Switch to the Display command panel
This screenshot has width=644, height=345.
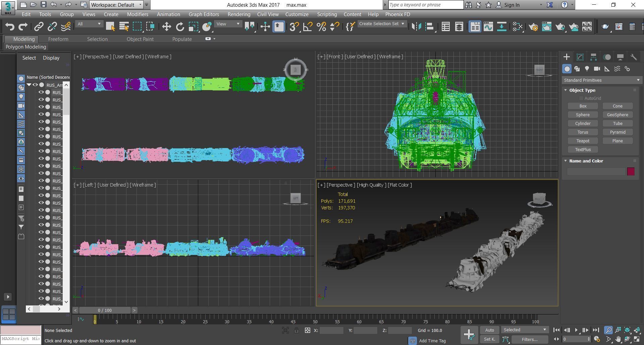point(620,57)
